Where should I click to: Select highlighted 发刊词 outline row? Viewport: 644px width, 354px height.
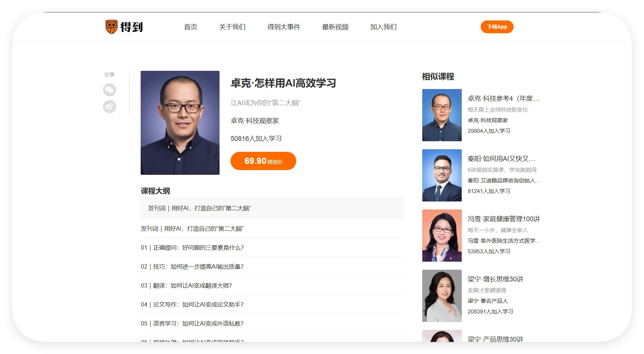click(x=272, y=208)
